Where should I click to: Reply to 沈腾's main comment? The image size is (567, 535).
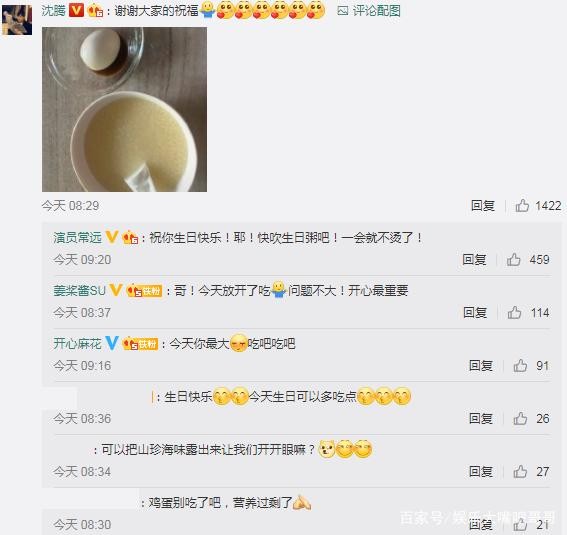483,205
